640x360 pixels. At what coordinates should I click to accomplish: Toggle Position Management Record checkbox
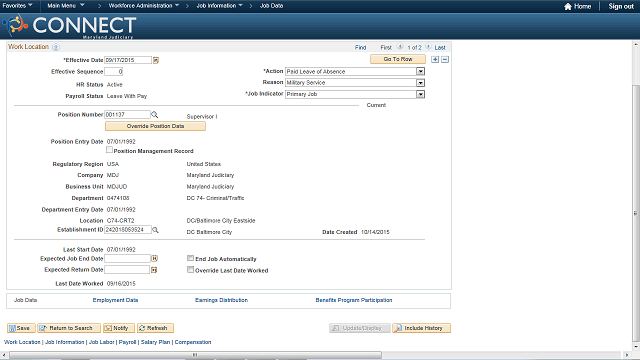pyautogui.click(x=109, y=150)
